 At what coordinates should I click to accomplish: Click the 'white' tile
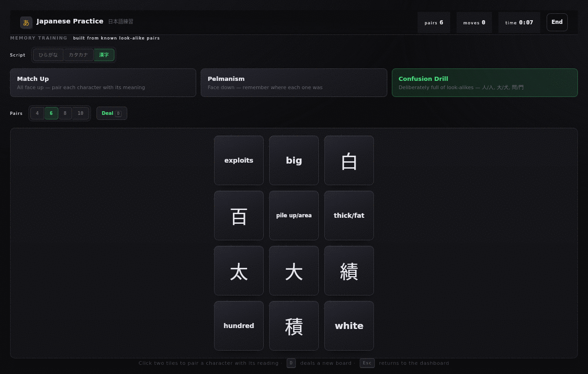click(x=349, y=326)
